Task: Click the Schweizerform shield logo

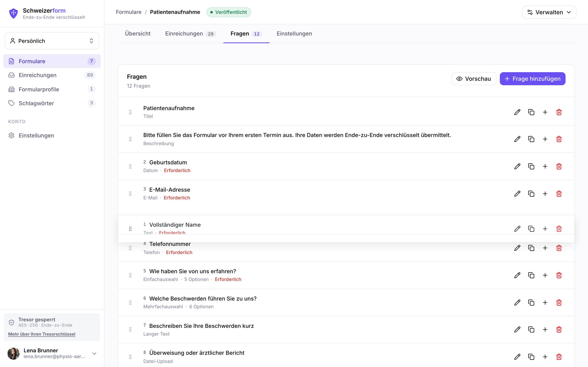Action: pos(13,13)
